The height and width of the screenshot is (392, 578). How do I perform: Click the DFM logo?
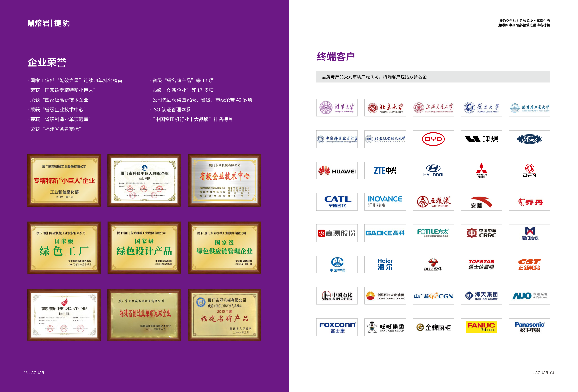pyautogui.click(x=529, y=170)
